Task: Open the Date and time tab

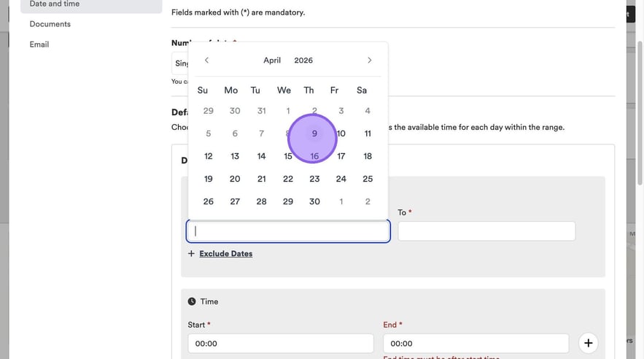Action: click(55, 4)
